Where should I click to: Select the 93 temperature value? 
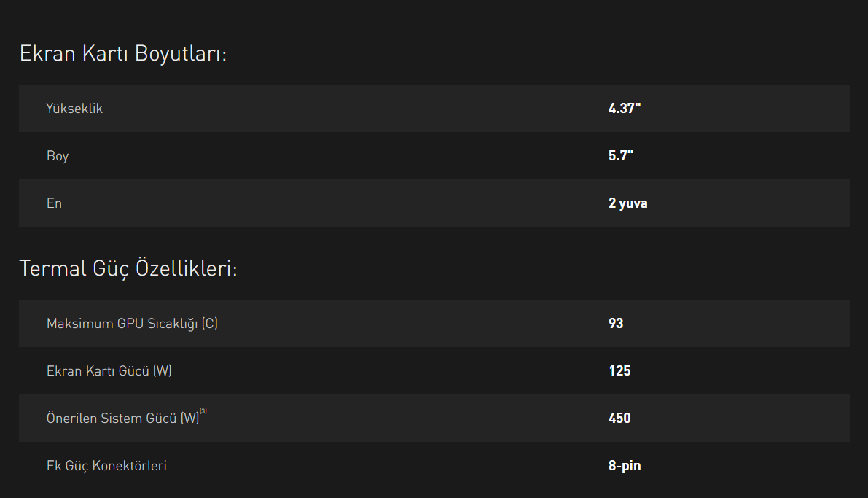pos(616,323)
